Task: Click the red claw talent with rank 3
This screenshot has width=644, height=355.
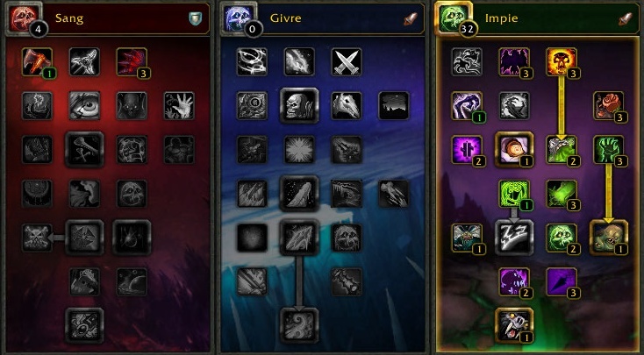Action: point(132,62)
